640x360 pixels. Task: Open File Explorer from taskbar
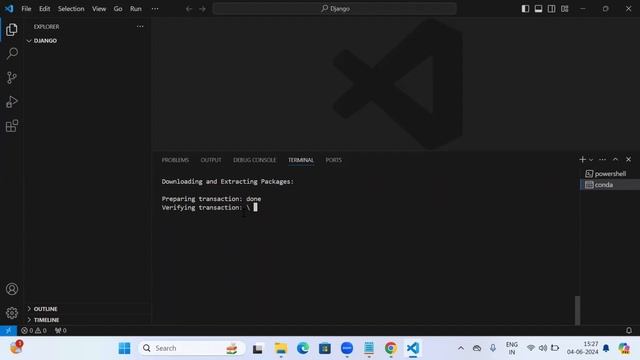pos(281,348)
